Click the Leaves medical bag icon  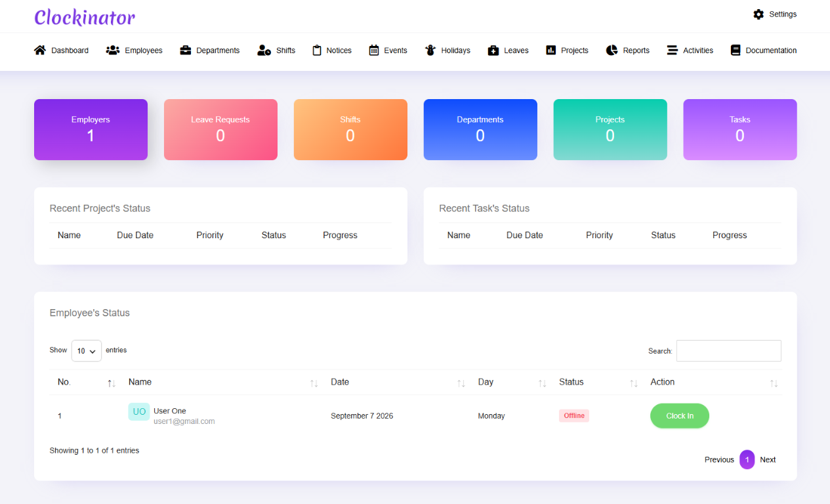tap(493, 50)
